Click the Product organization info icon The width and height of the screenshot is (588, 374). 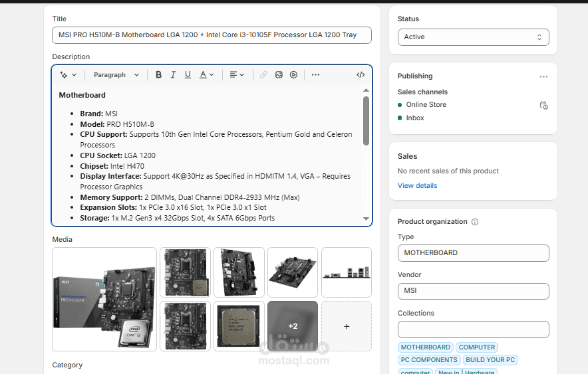click(x=475, y=222)
